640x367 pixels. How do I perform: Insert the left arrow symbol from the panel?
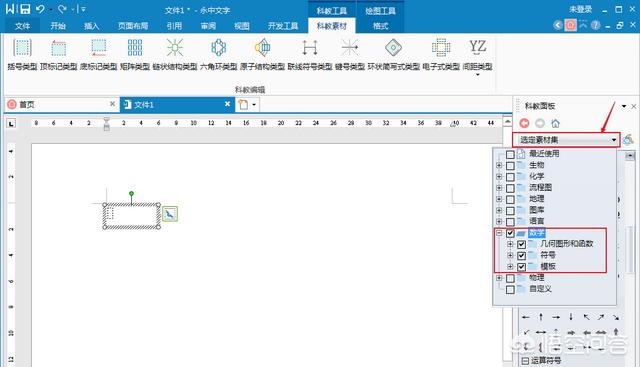coord(526,317)
